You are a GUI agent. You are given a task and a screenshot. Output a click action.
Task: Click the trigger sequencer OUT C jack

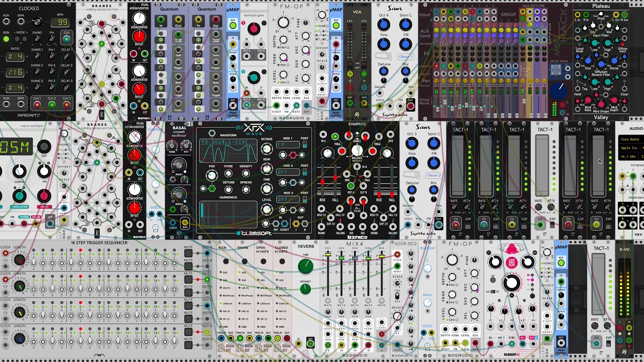207,279
